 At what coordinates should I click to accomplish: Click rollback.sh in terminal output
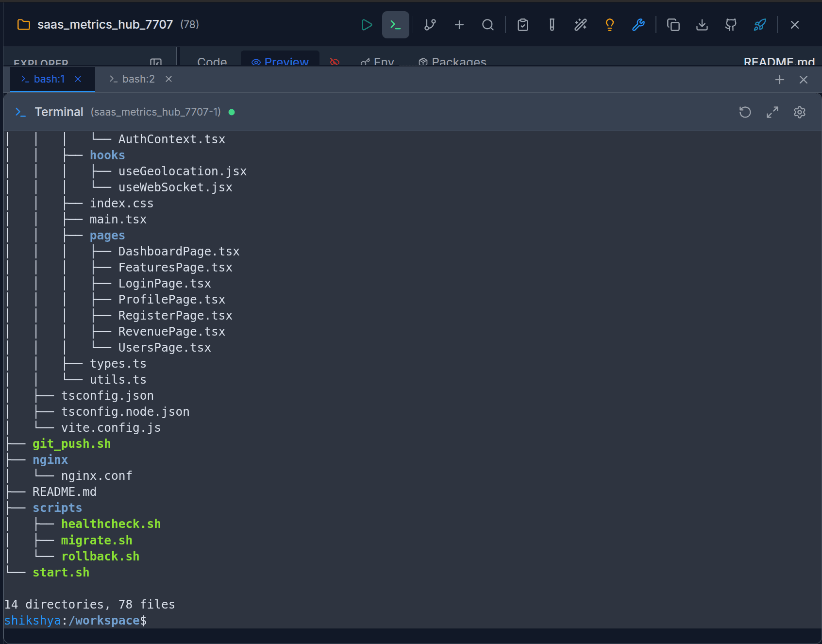(100, 557)
